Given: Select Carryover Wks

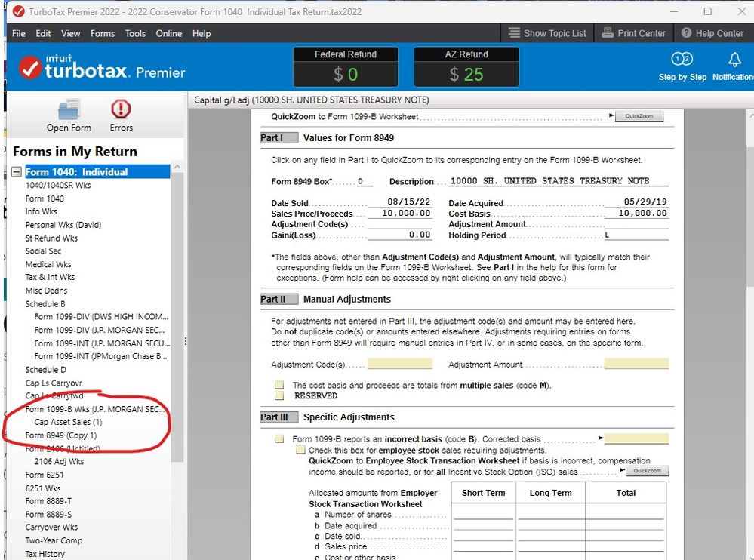Looking at the screenshot, I should pyautogui.click(x=51, y=528).
